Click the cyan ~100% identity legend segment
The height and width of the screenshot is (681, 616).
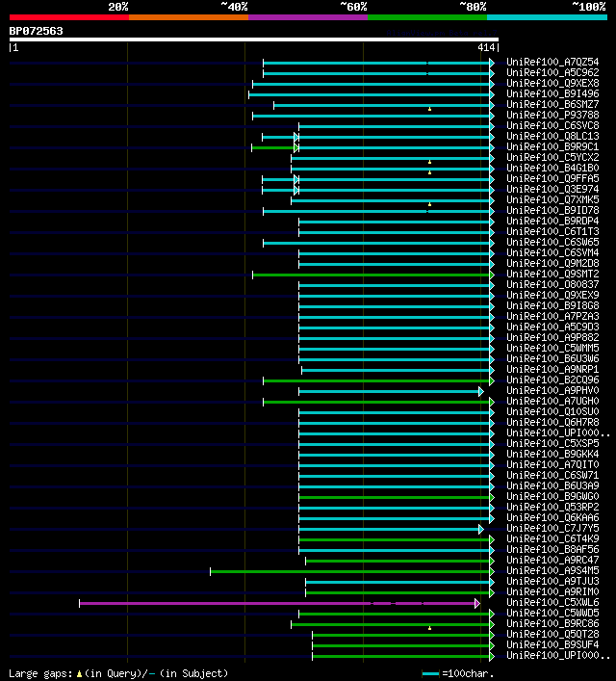[x=547, y=17]
